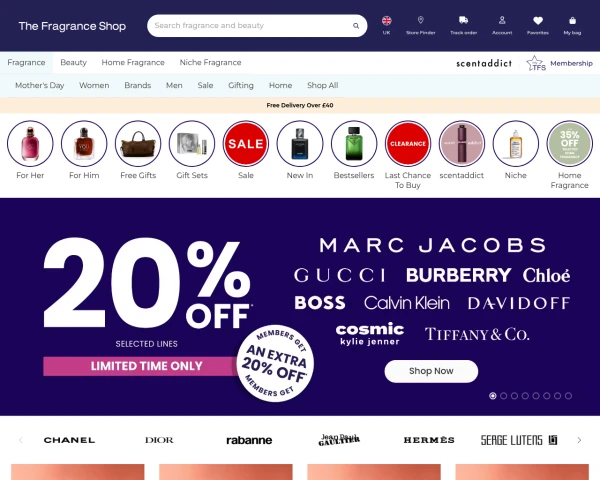Click the Shop Now button
The height and width of the screenshot is (480, 600).
click(431, 371)
